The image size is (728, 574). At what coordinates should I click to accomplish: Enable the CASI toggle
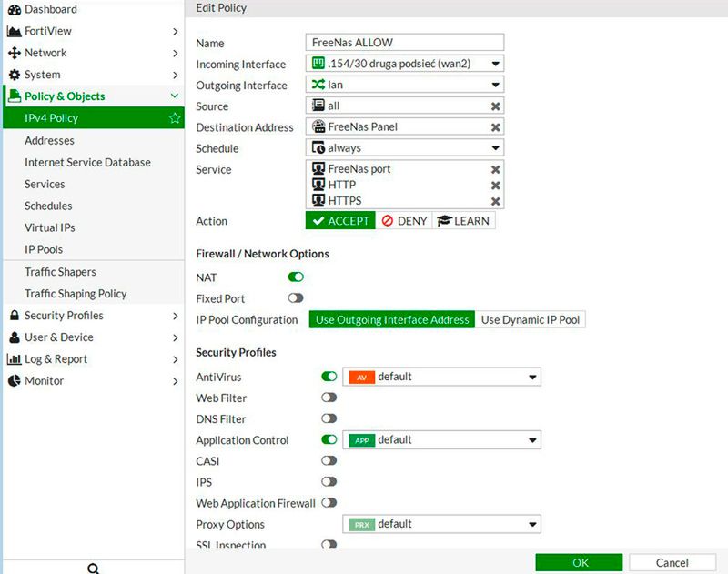pos(329,460)
